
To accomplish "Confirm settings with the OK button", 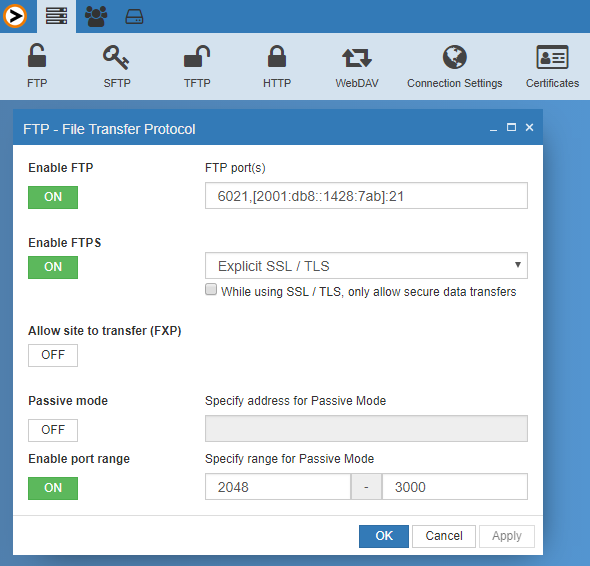I will pos(384,536).
